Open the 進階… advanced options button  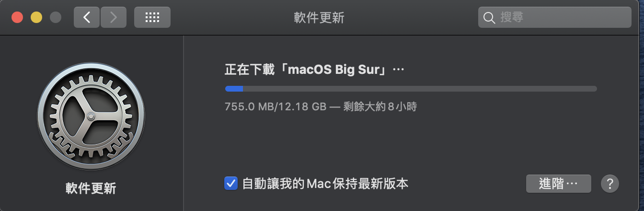[x=559, y=184]
